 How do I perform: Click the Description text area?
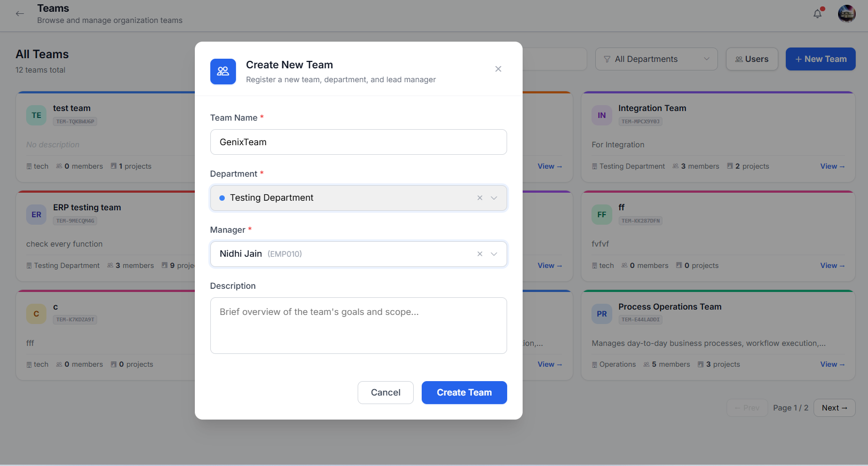tap(358, 326)
